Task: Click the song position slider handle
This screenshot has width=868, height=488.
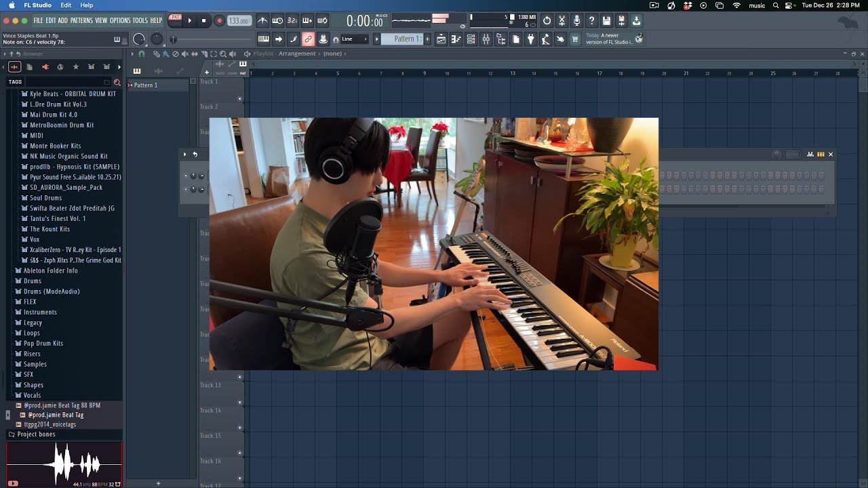Action: pos(174,39)
